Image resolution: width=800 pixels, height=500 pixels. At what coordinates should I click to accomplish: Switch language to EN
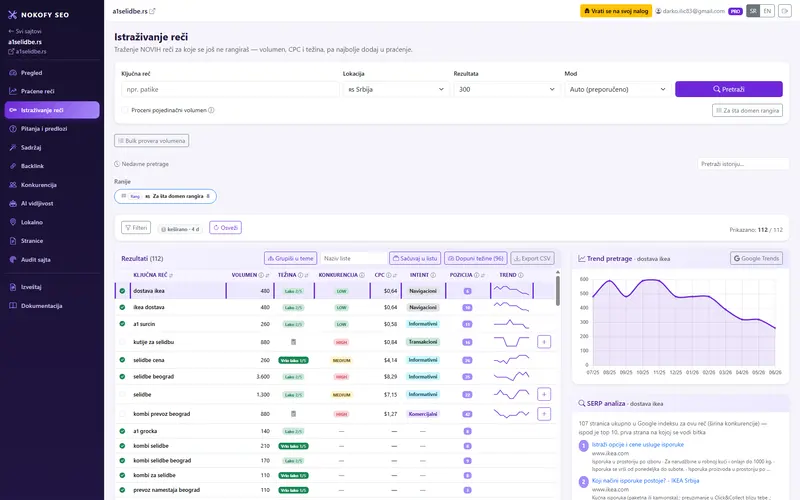[767, 11]
